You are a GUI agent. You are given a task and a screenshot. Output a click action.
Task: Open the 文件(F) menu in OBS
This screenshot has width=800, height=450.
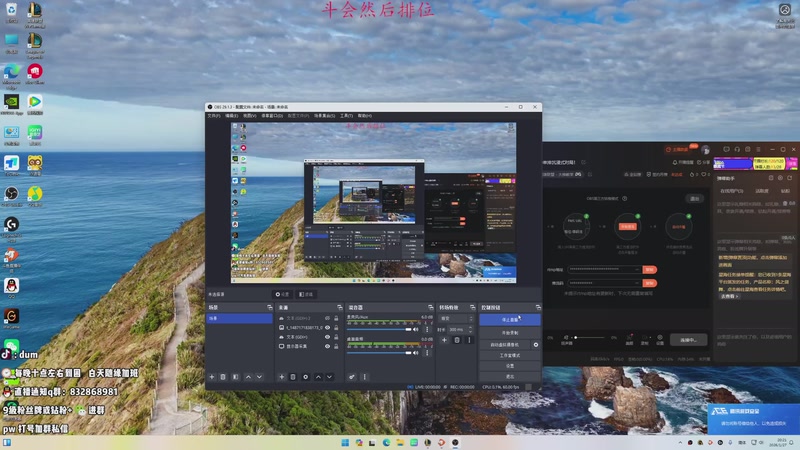[x=213, y=116]
